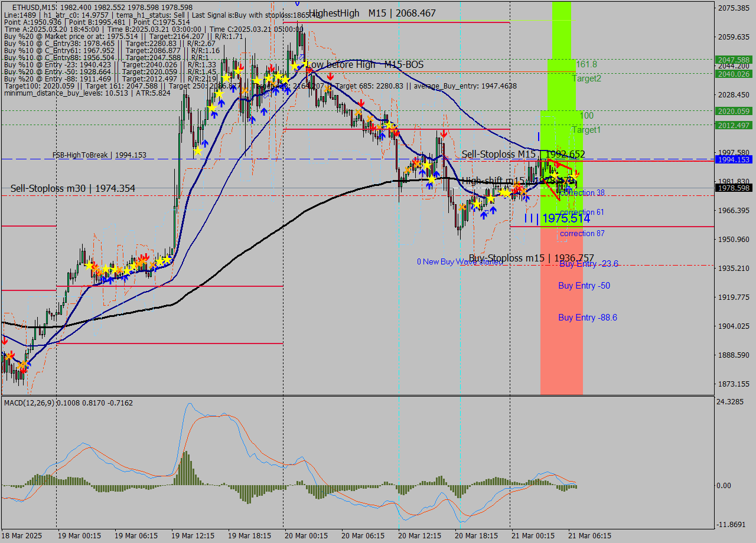Select the Buy Entry -50 text label
The image size is (756, 543).
[584, 286]
